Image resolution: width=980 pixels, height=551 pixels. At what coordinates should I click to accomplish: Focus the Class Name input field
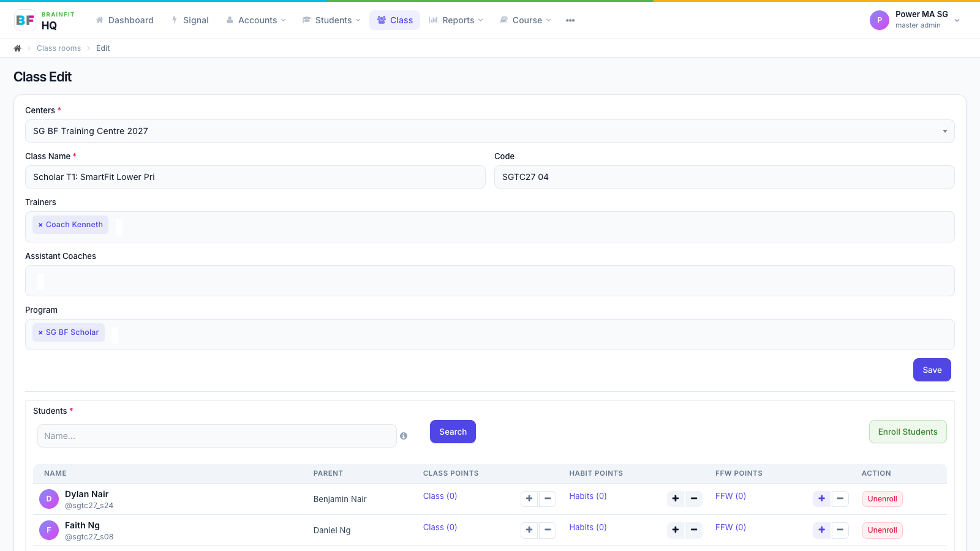pos(255,177)
